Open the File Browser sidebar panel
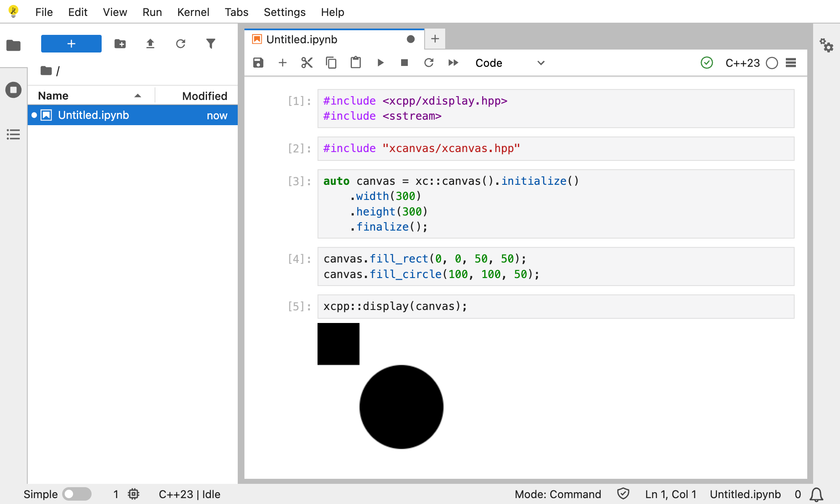Image resolution: width=840 pixels, height=504 pixels. point(13,45)
